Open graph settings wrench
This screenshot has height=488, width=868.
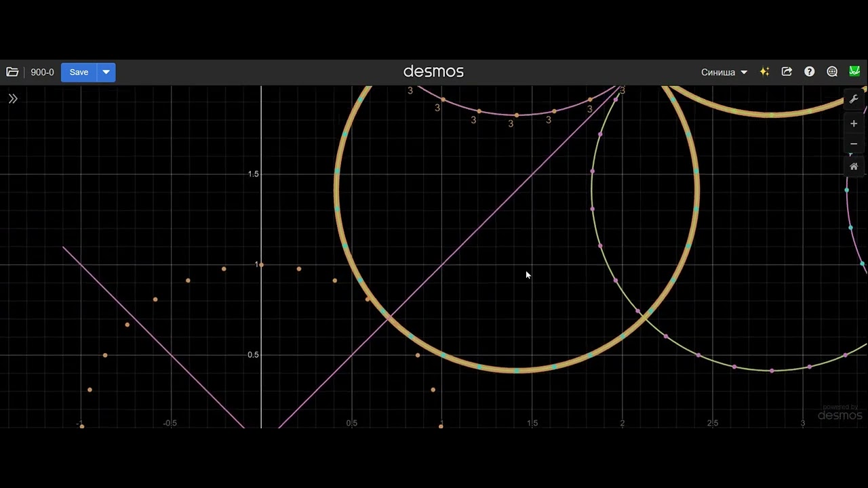pyautogui.click(x=854, y=99)
